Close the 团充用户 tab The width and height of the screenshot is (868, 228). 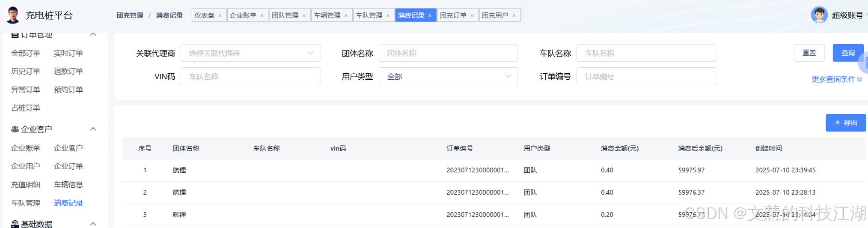coord(514,15)
